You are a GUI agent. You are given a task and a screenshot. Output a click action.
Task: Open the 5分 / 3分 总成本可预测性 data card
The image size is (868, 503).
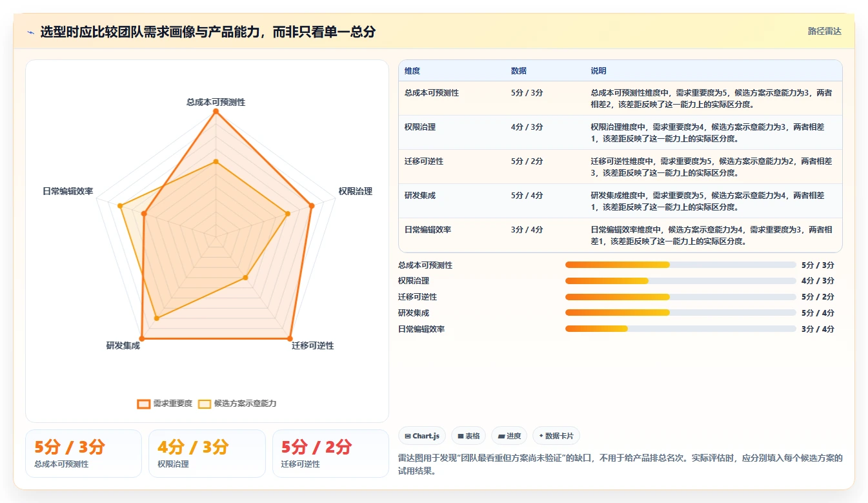click(x=83, y=453)
